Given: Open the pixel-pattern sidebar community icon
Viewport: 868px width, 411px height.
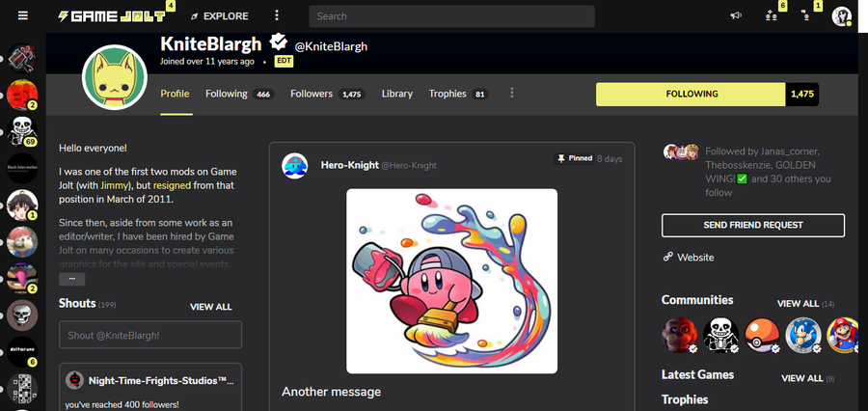Looking at the screenshot, I should pyautogui.click(x=22, y=388).
